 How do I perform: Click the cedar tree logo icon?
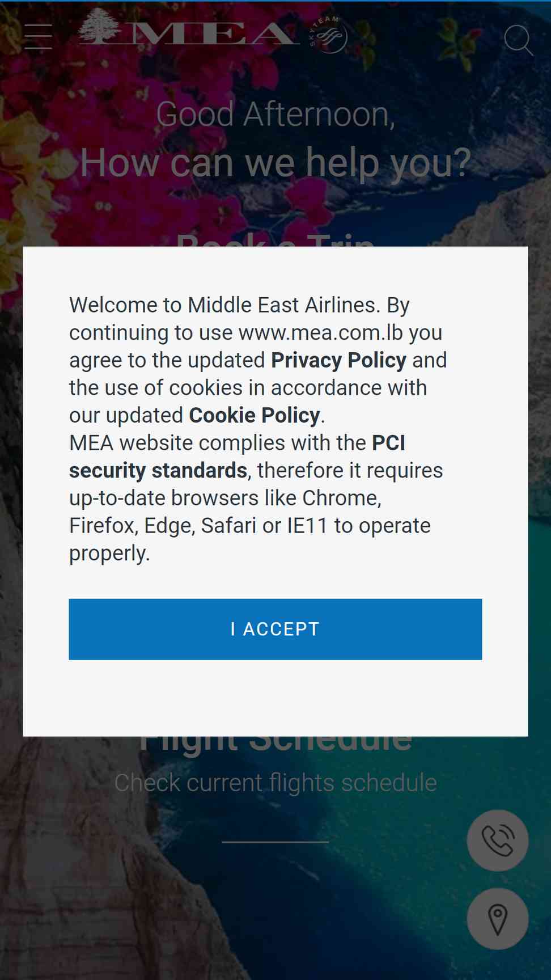99,26
